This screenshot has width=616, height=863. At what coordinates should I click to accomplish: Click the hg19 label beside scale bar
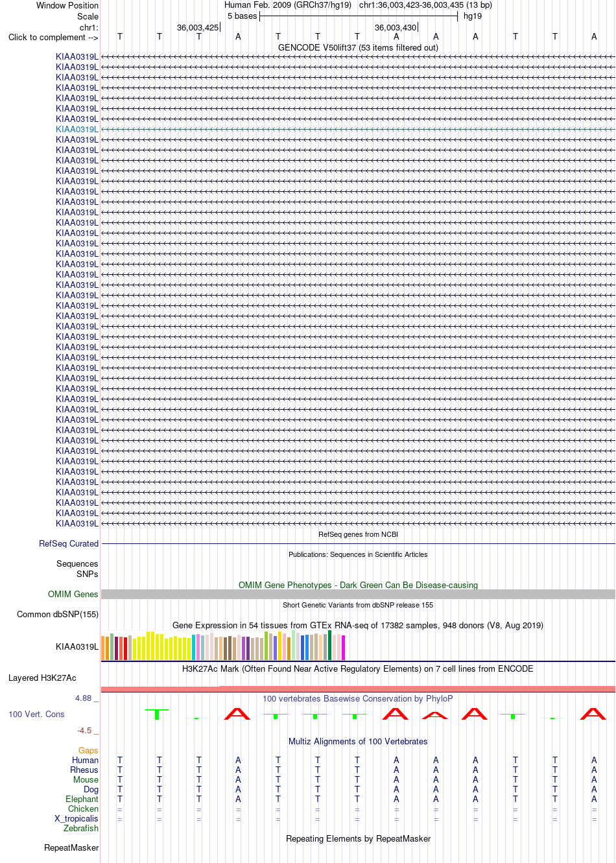pos(473,16)
